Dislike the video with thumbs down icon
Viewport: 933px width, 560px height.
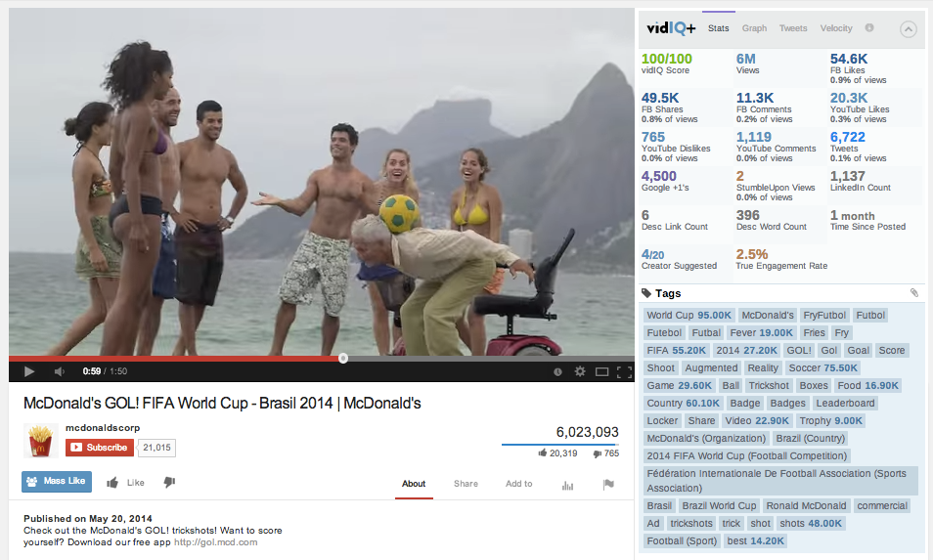(x=169, y=482)
